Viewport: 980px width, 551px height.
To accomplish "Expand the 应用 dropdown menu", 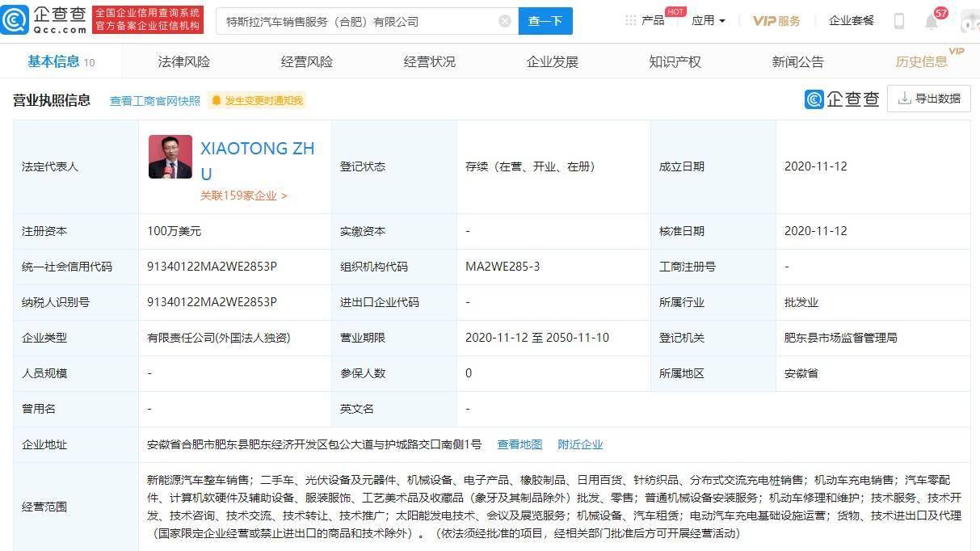I will [x=709, y=20].
